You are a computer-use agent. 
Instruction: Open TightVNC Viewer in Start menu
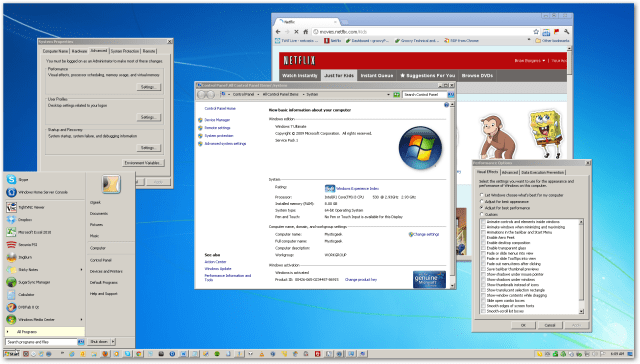click(x=26, y=207)
